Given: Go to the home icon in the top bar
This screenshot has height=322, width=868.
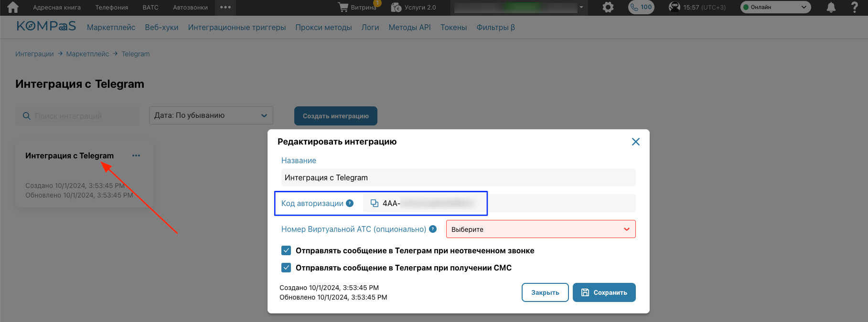Looking at the screenshot, I should coord(13,7).
